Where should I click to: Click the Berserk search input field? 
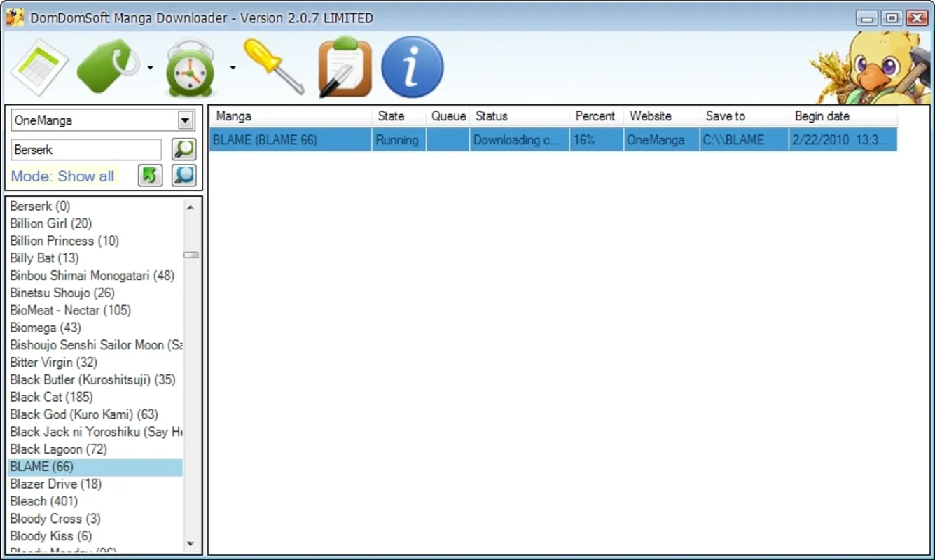86,150
